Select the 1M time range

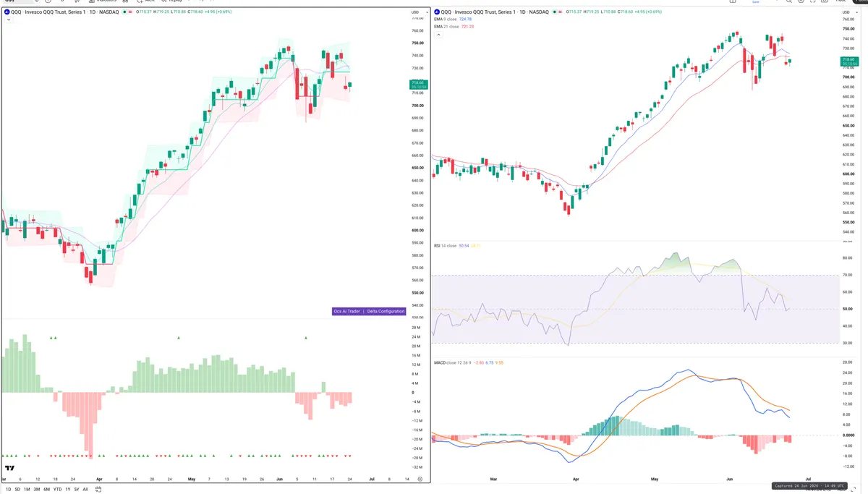click(x=27, y=490)
